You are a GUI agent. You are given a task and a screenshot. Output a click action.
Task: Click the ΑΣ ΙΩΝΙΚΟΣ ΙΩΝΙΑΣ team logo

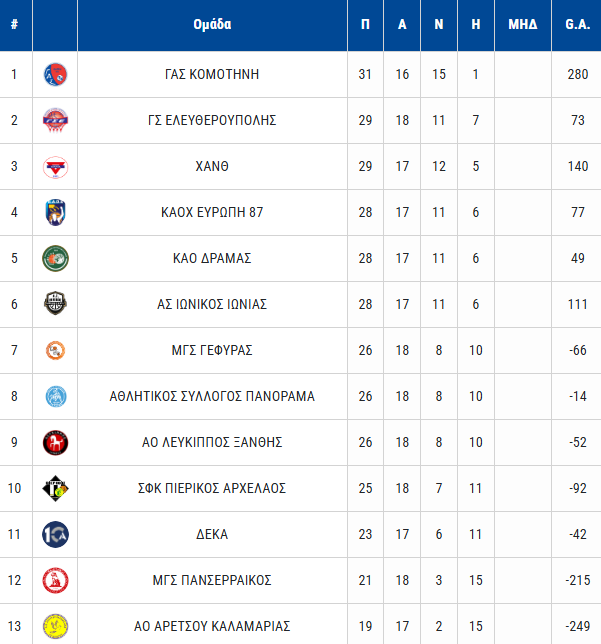pyautogui.click(x=55, y=304)
